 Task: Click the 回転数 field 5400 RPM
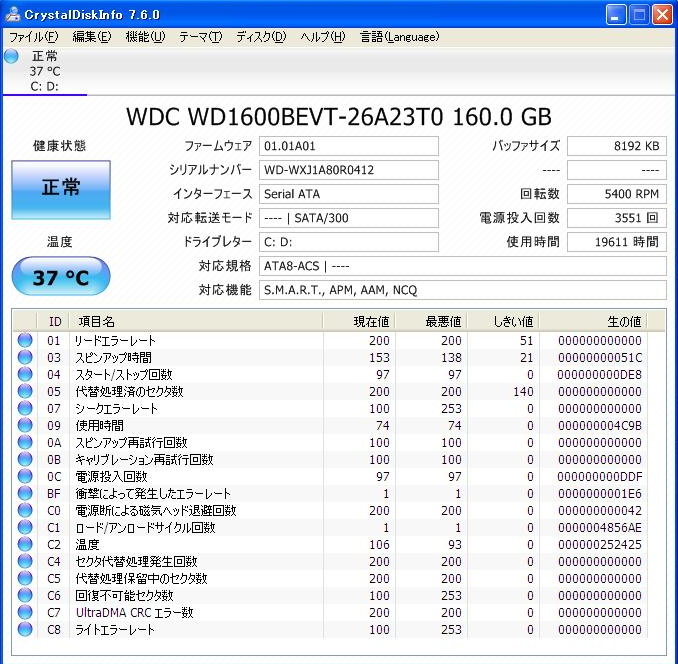(617, 194)
